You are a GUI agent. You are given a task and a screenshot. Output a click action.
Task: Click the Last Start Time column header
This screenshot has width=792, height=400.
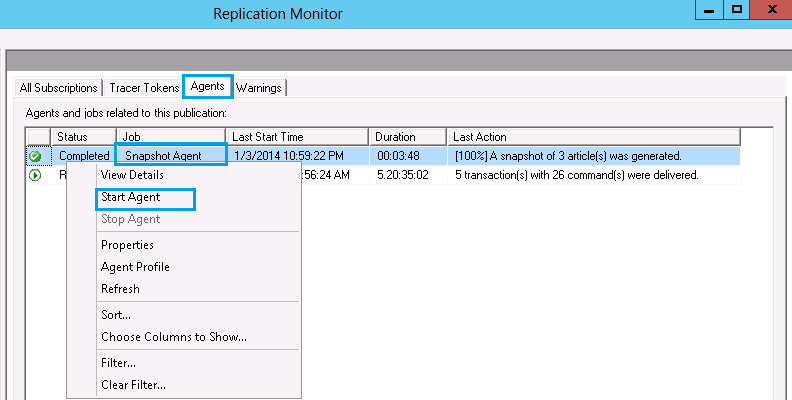pyautogui.click(x=296, y=137)
